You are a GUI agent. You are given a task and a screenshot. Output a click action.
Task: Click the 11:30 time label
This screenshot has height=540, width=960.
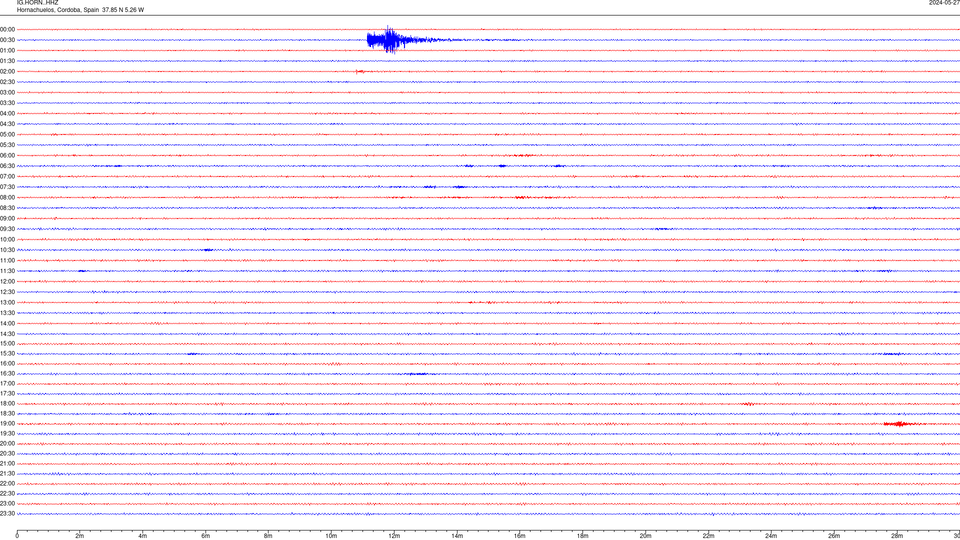[x=7, y=271]
